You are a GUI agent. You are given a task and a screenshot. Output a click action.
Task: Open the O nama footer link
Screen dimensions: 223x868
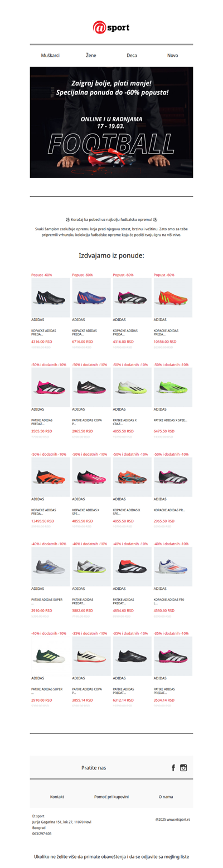point(166,797)
